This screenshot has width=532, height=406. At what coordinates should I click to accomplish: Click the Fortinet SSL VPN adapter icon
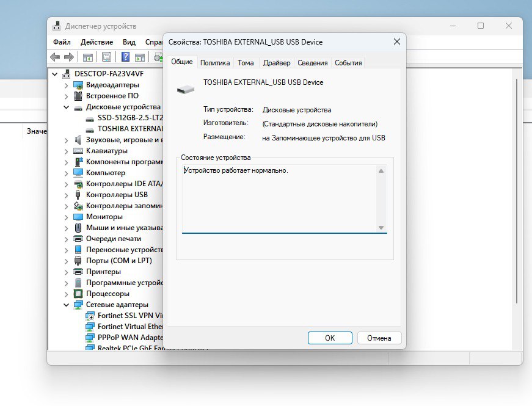click(x=90, y=316)
